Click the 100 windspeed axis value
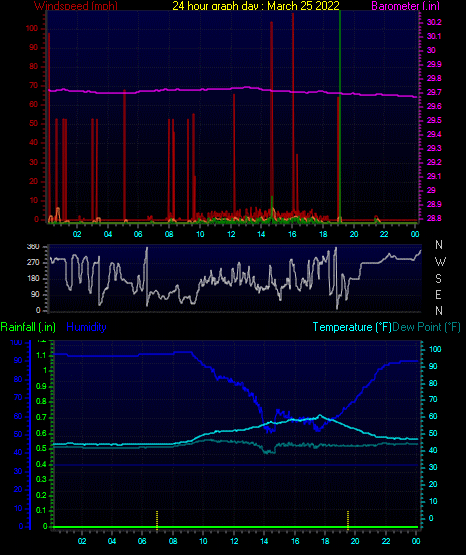Viewport: 466px width, 555px height. click(x=32, y=28)
